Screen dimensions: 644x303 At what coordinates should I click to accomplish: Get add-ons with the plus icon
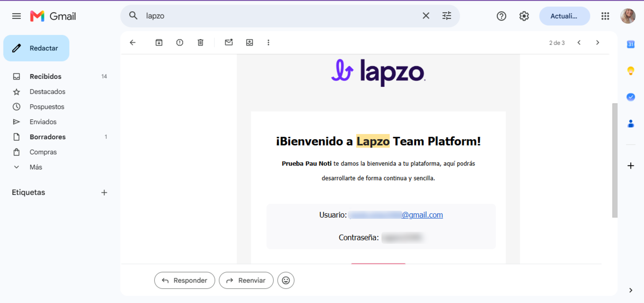(630, 166)
